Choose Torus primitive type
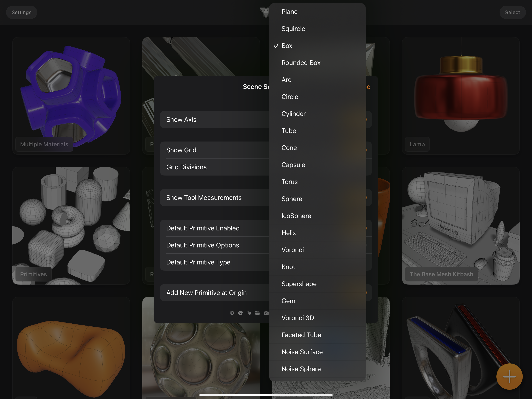Viewport: 532px width, 399px height. (x=317, y=182)
